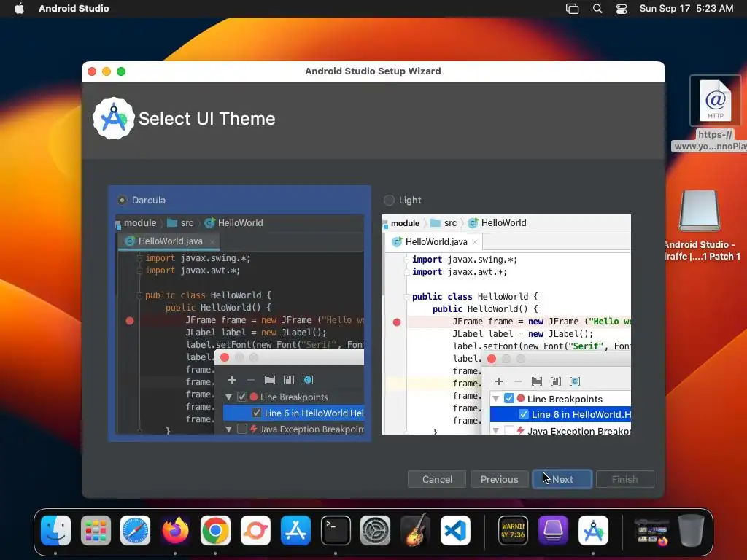Cancel the setup wizard
Screen dimensions: 747x560
[x=437, y=479]
